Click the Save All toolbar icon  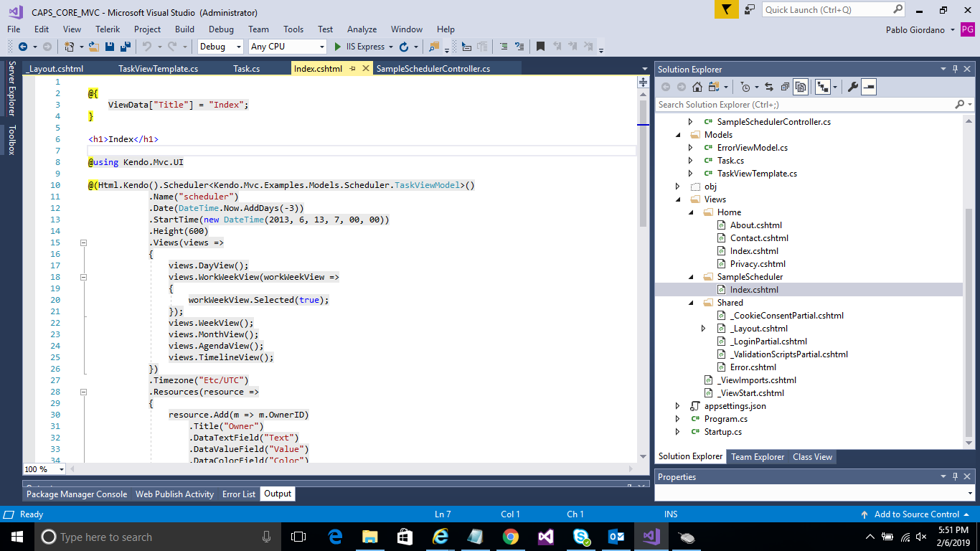coord(125,47)
